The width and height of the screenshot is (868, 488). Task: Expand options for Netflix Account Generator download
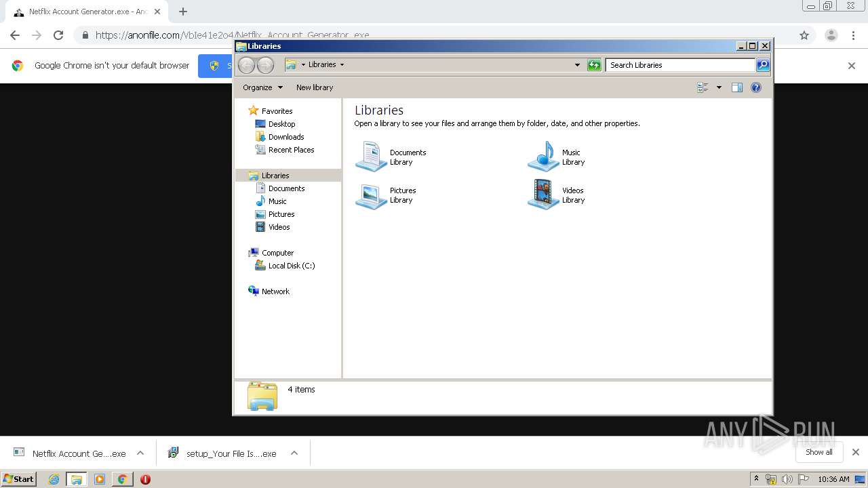[x=140, y=453]
